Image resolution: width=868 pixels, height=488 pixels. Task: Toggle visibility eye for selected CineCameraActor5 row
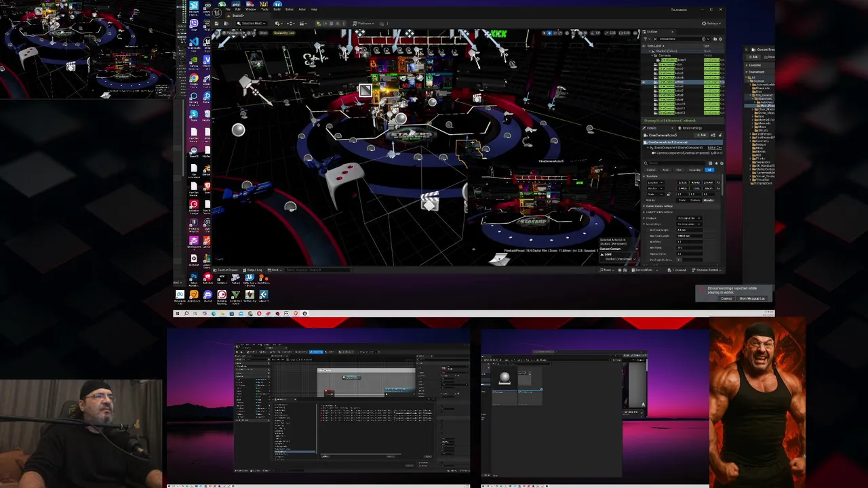point(644,82)
